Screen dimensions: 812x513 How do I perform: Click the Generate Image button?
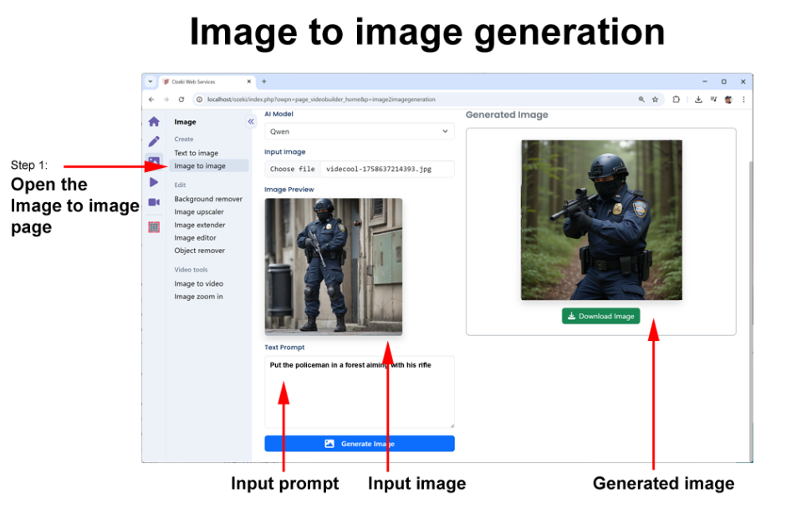(x=359, y=444)
